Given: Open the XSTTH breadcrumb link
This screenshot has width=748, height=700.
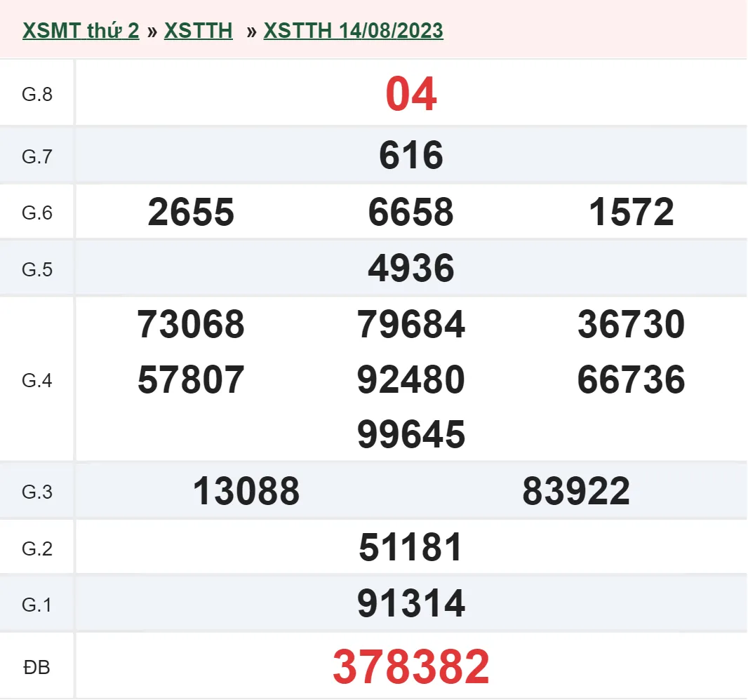Looking at the screenshot, I should pyautogui.click(x=199, y=30).
